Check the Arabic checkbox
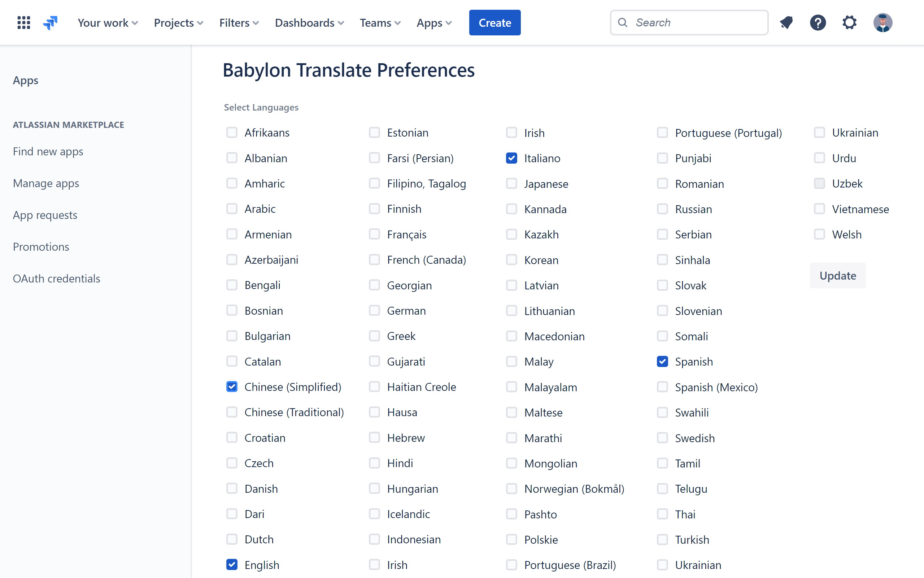Viewport: 924px width, 578px height. point(232,209)
